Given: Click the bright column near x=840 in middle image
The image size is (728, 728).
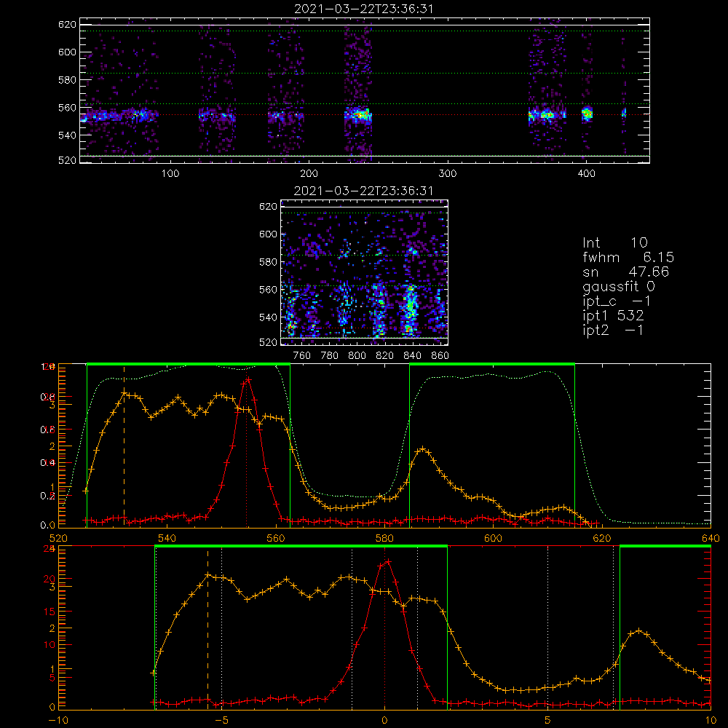Looking at the screenshot, I should pos(409,309).
